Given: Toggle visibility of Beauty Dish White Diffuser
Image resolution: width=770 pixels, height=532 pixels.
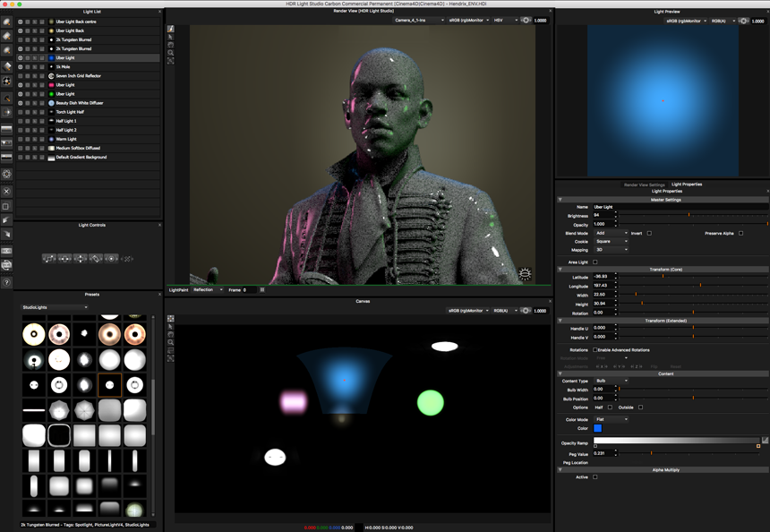Looking at the screenshot, I should click(20, 103).
